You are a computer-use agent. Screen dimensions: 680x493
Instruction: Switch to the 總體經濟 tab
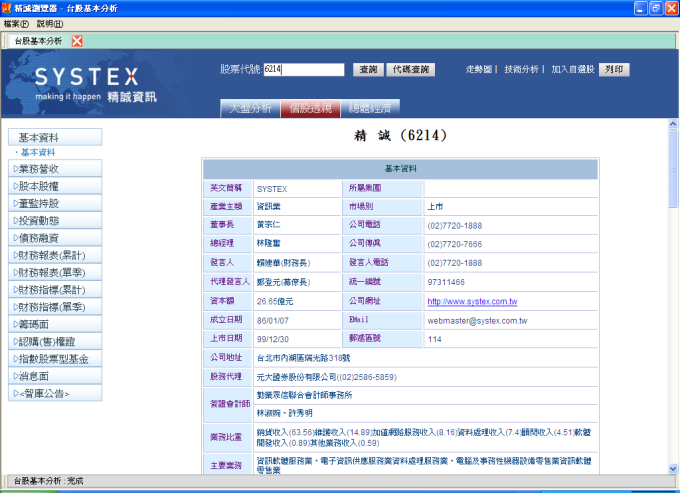point(370,108)
